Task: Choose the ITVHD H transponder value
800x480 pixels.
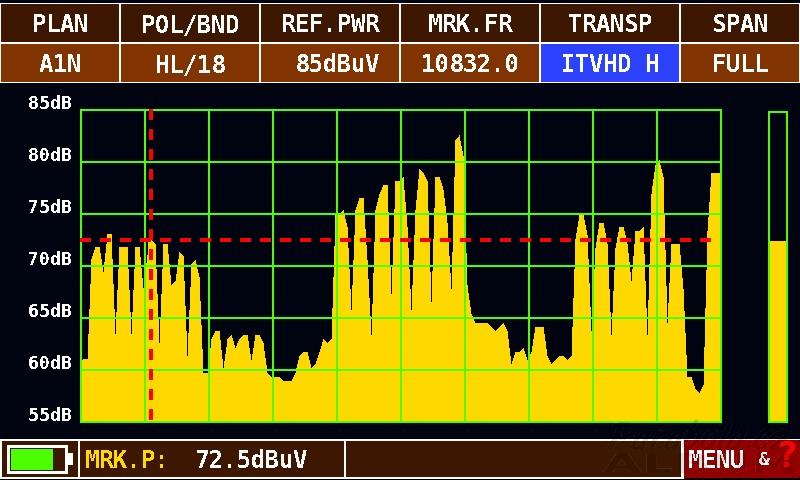Action: coord(610,63)
